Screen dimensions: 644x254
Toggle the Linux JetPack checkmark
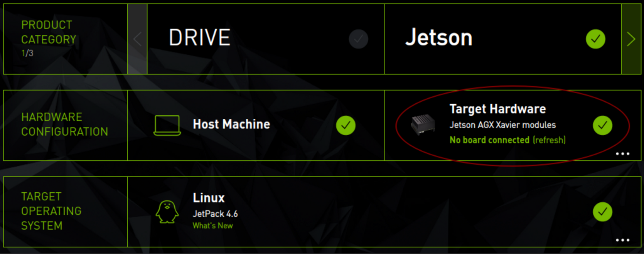tap(602, 212)
